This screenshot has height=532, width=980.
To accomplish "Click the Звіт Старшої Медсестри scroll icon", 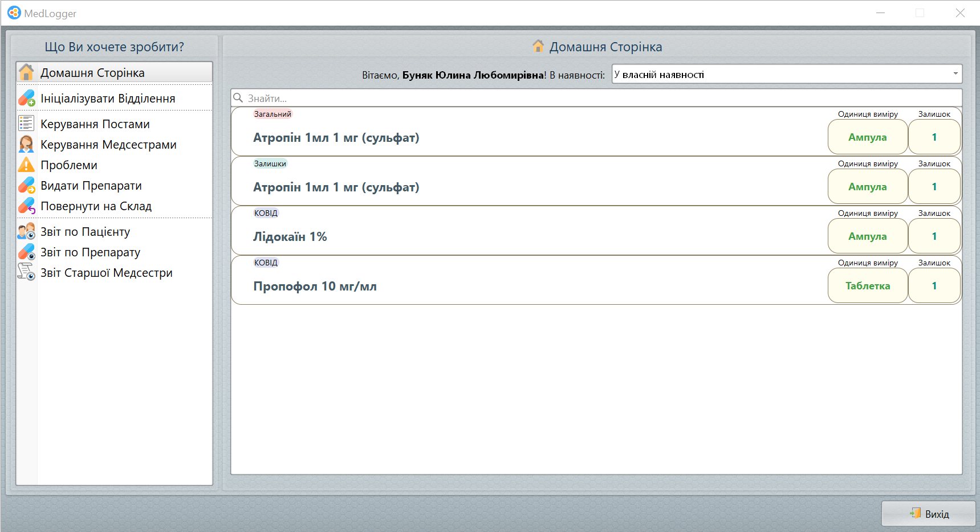I will (26, 272).
